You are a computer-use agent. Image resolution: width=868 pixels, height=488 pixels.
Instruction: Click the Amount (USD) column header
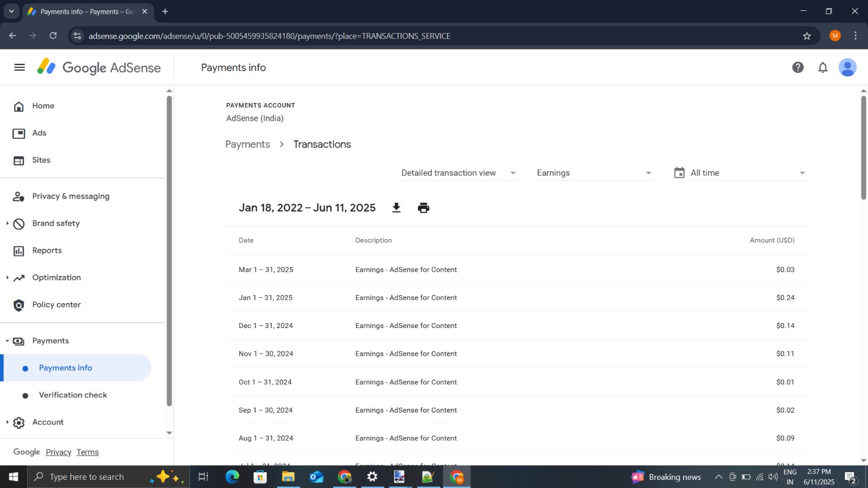(x=772, y=240)
